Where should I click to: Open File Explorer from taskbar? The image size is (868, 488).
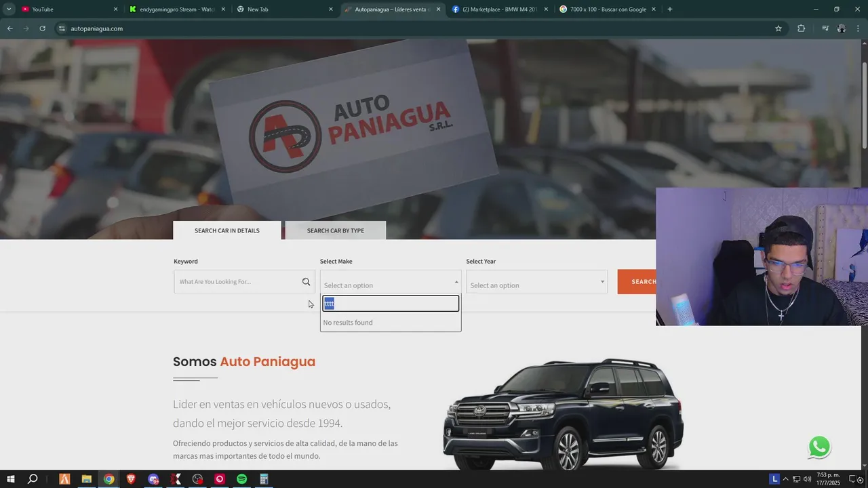tap(87, 479)
